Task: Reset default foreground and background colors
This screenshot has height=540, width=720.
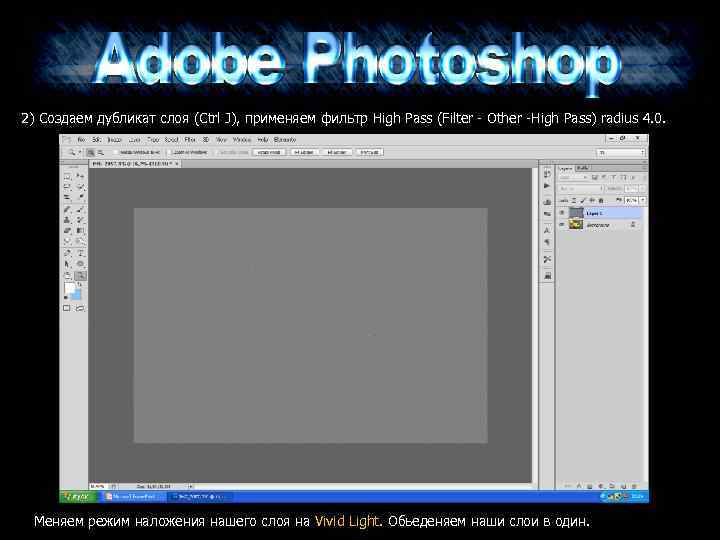Action: point(66,298)
